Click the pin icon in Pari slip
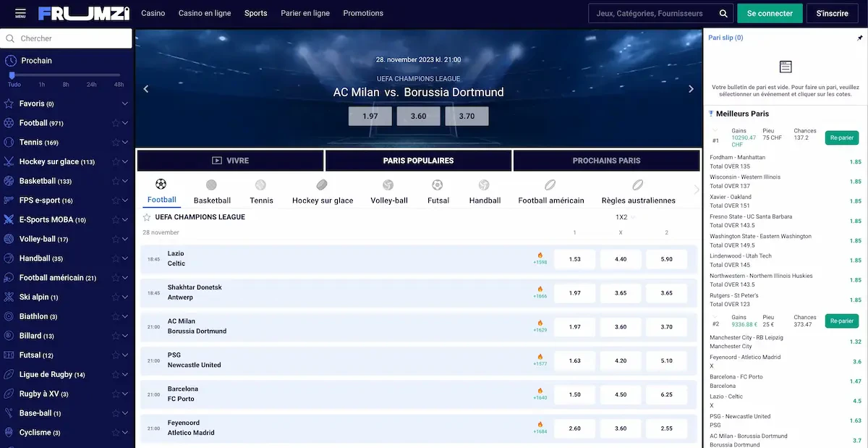The height and width of the screenshot is (448, 868). pyautogui.click(x=859, y=38)
